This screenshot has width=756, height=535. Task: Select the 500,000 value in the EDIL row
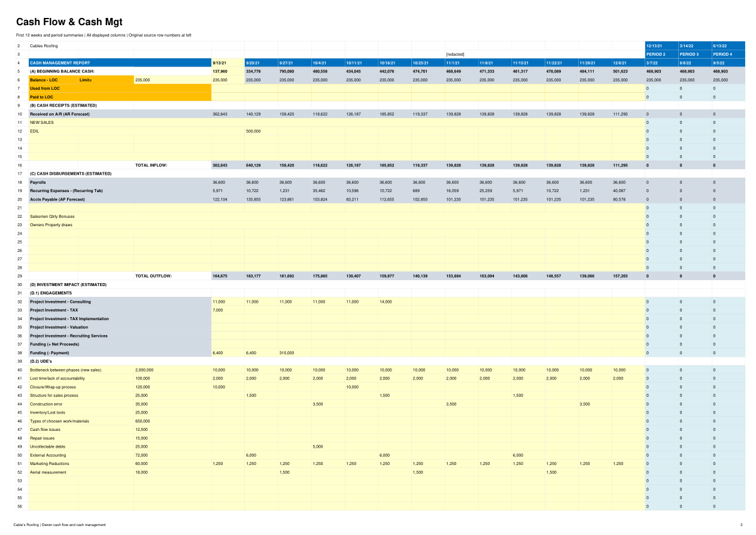(x=254, y=130)
